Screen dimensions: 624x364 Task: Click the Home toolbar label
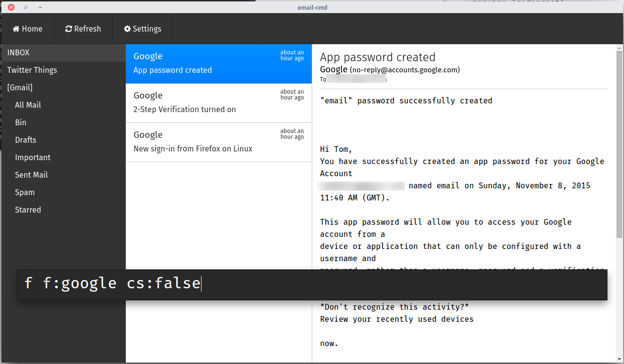coord(32,29)
